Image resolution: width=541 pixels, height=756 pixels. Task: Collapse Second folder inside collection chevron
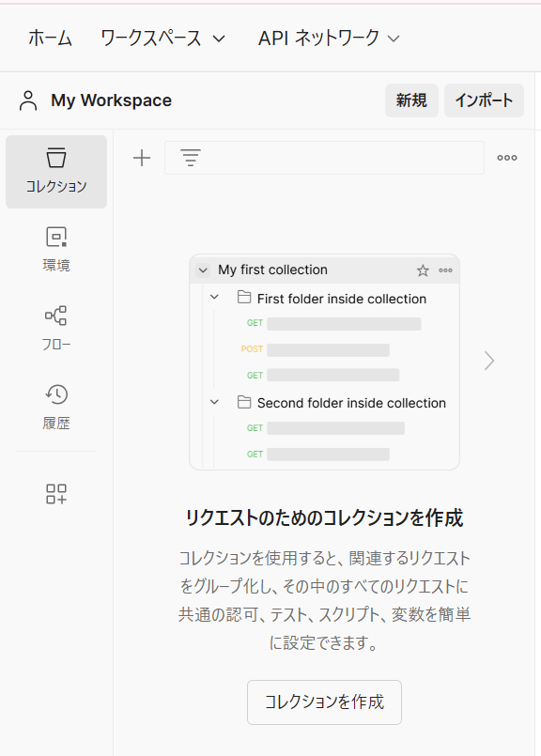click(x=214, y=402)
